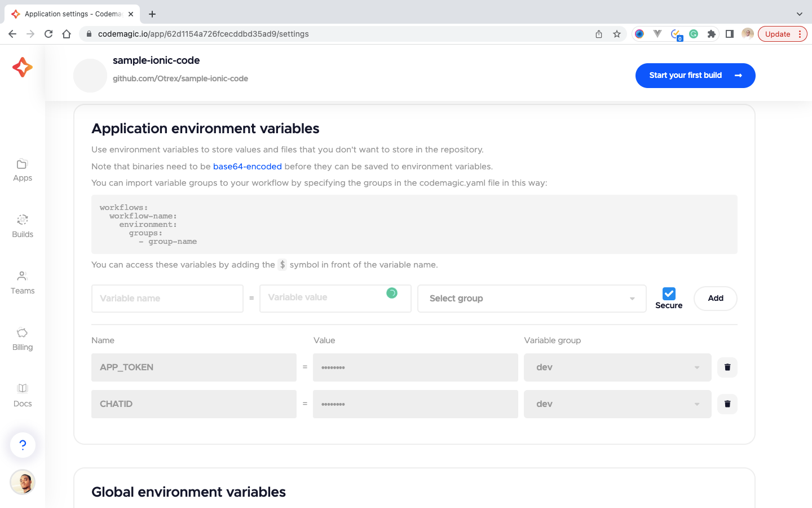This screenshot has height=508, width=812.
Task: Open variable group dropdown for CHATID
Action: [x=617, y=404]
